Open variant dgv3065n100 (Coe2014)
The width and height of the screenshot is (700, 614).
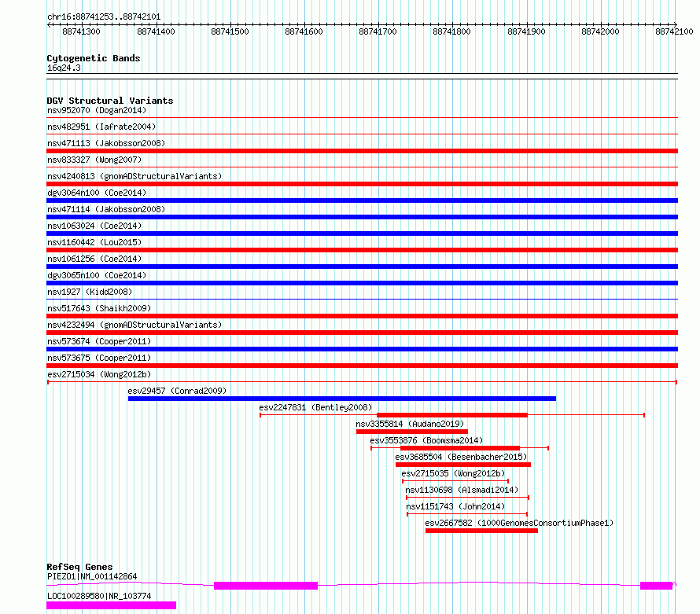click(x=97, y=275)
